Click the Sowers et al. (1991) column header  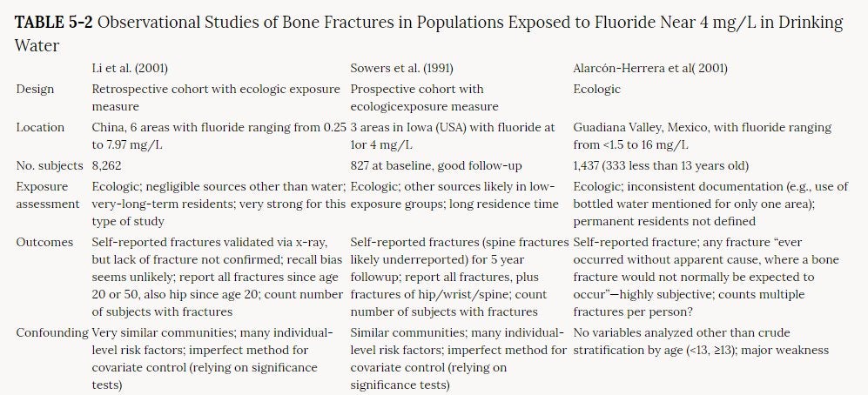click(x=400, y=68)
